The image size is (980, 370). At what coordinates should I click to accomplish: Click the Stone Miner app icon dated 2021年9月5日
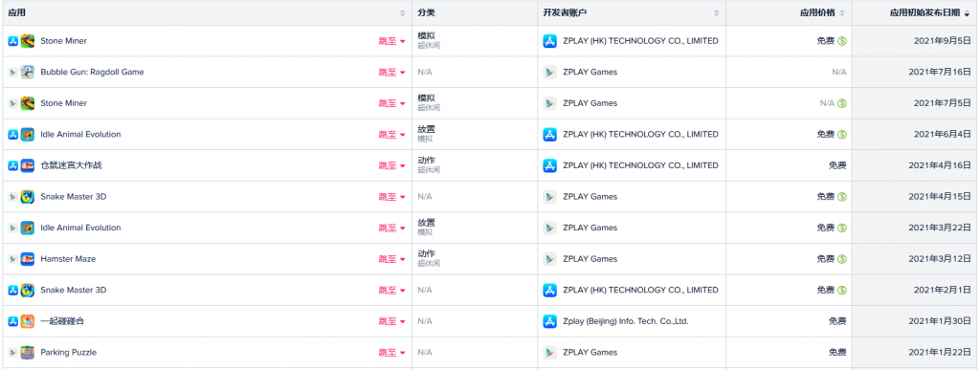pos(27,41)
